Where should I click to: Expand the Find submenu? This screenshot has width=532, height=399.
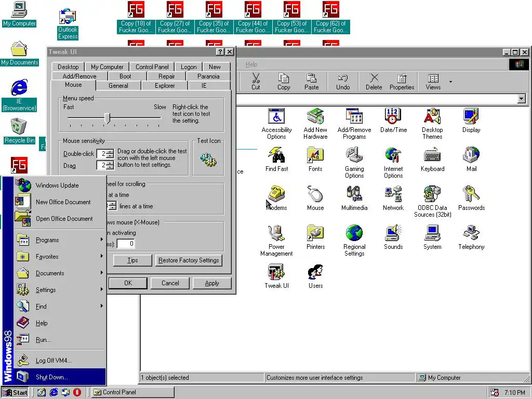point(60,307)
